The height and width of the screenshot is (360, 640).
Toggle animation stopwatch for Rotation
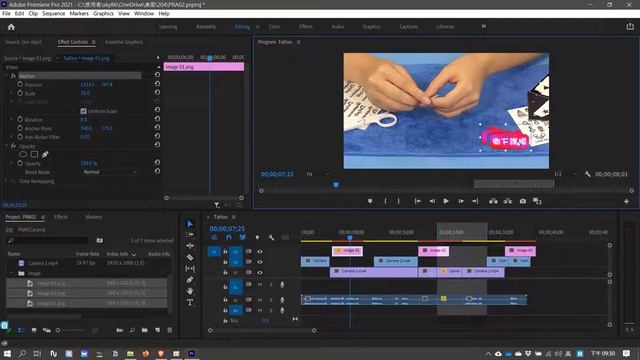point(20,119)
